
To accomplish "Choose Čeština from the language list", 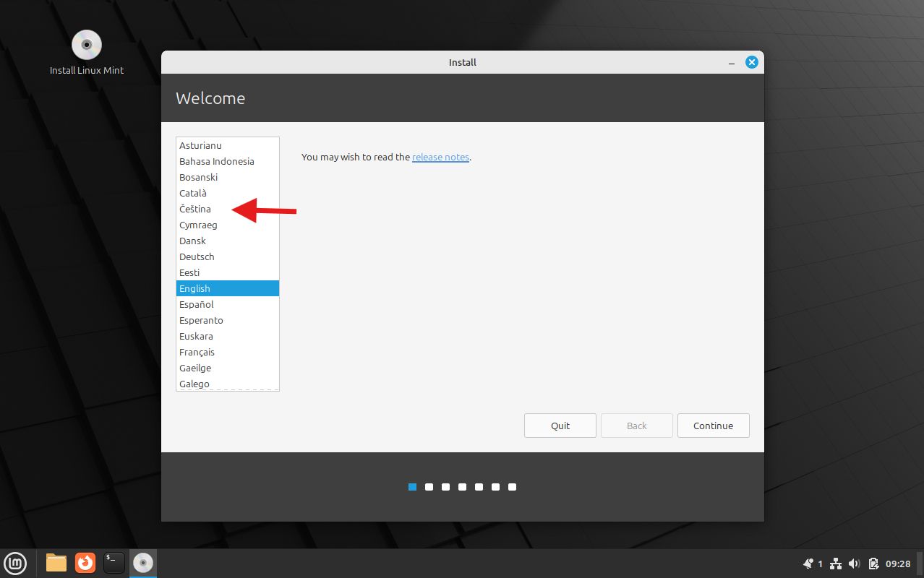I will tap(195, 209).
